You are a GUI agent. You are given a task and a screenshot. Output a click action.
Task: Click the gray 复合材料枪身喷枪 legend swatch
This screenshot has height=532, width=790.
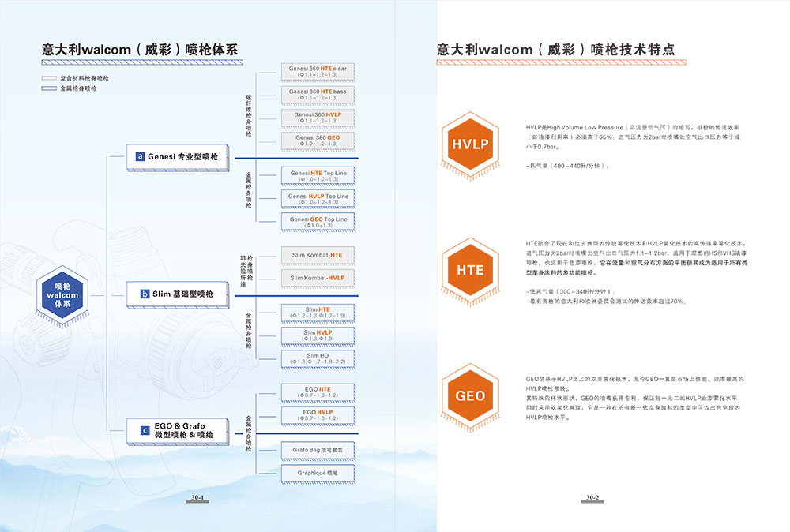pyautogui.click(x=49, y=78)
